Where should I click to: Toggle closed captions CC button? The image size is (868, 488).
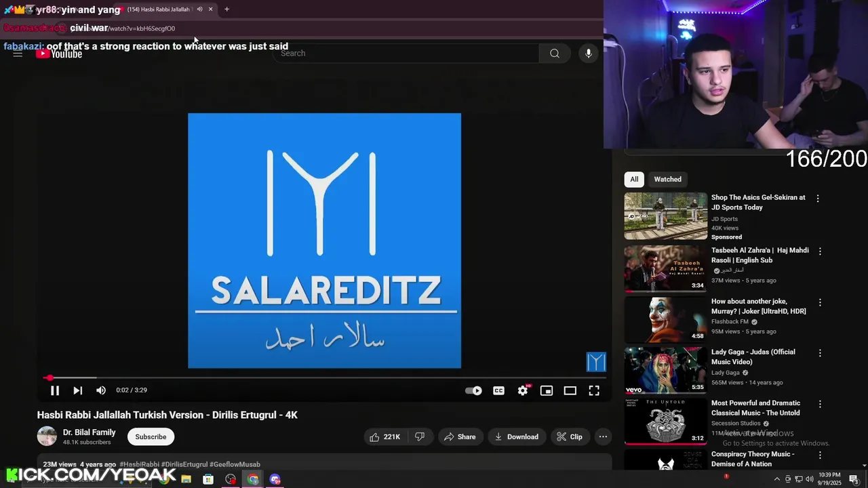click(498, 390)
